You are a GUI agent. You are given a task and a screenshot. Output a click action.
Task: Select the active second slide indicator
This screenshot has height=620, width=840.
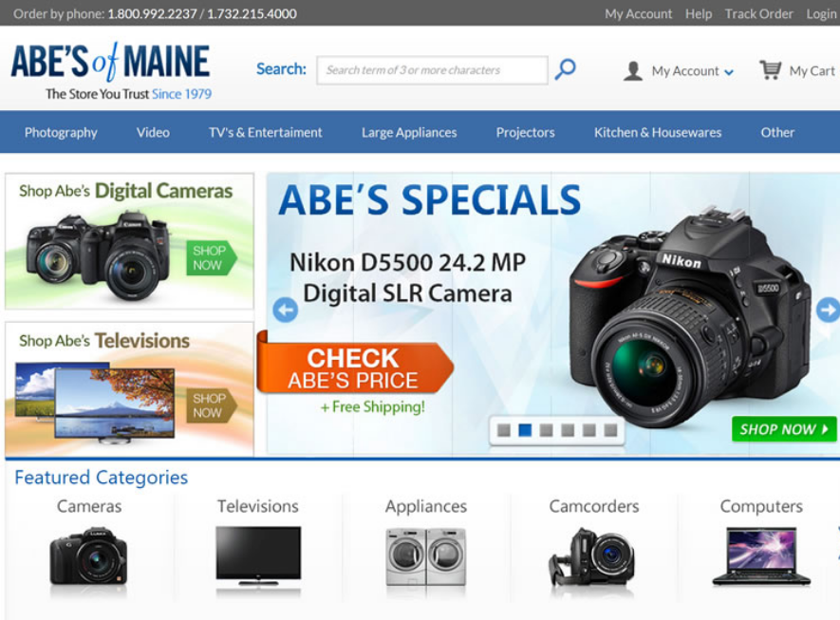point(525,430)
